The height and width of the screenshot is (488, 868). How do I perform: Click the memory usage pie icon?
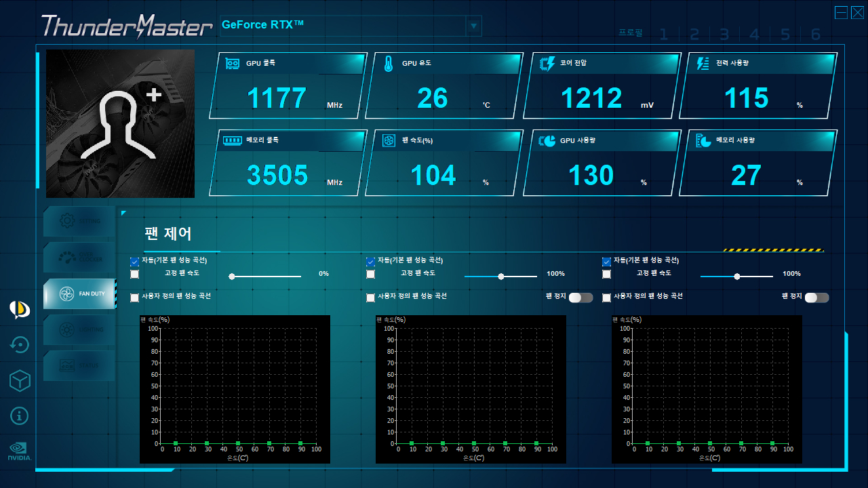(x=703, y=141)
